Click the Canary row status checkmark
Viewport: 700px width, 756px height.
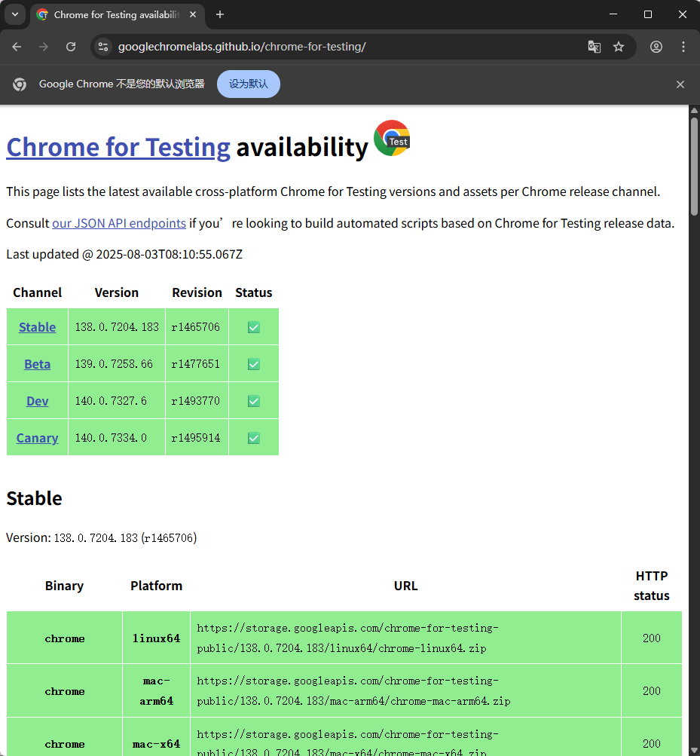[x=254, y=438]
